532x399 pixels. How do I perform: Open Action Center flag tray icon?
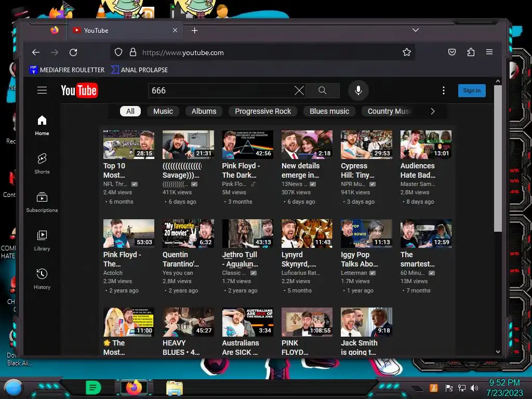(x=449, y=388)
